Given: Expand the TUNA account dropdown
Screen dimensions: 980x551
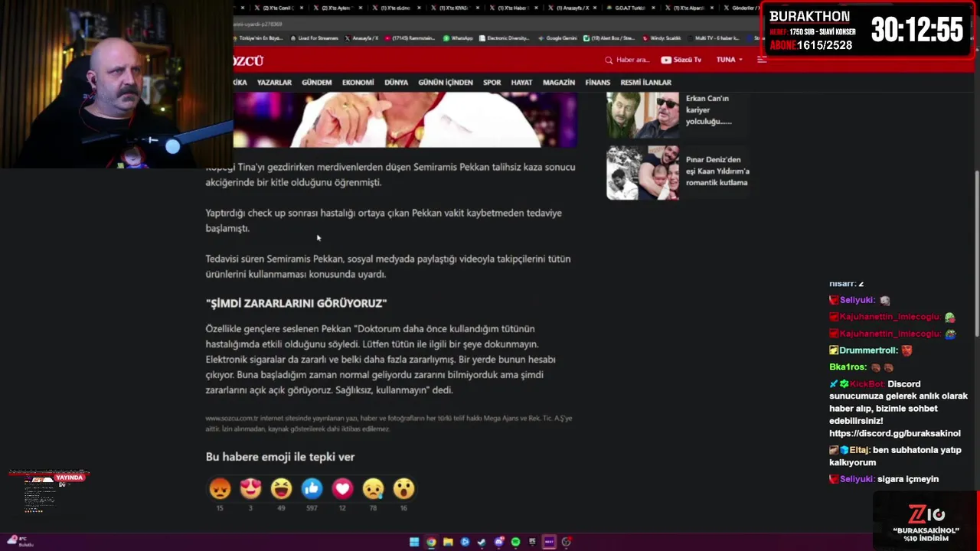Looking at the screenshot, I should 729,60.
